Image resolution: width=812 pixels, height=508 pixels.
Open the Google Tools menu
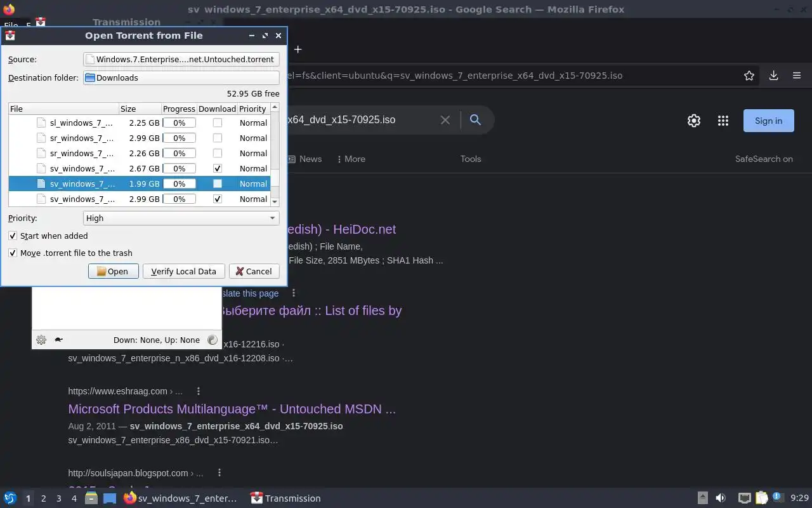(x=471, y=159)
